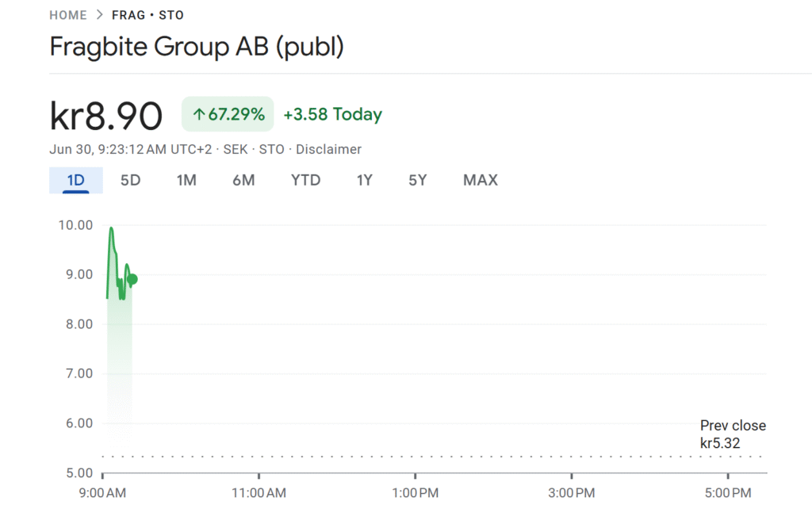Click the Fragbite Group AB (publ) title
The width and height of the screenshot is (812, 509).
tap(197, 47)
